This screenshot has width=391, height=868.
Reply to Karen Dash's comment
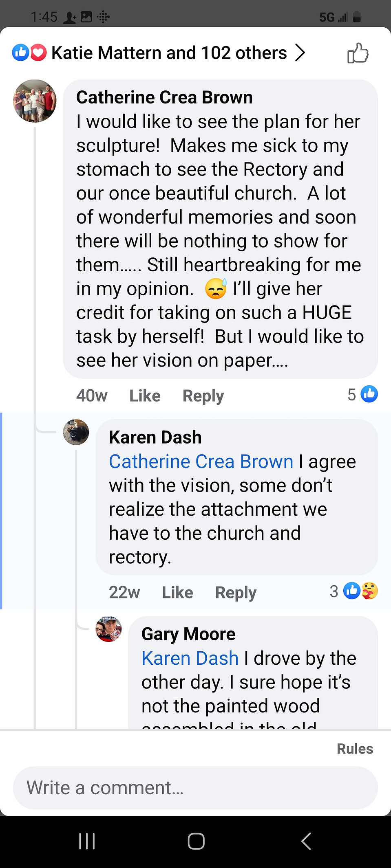click(236, 592)
